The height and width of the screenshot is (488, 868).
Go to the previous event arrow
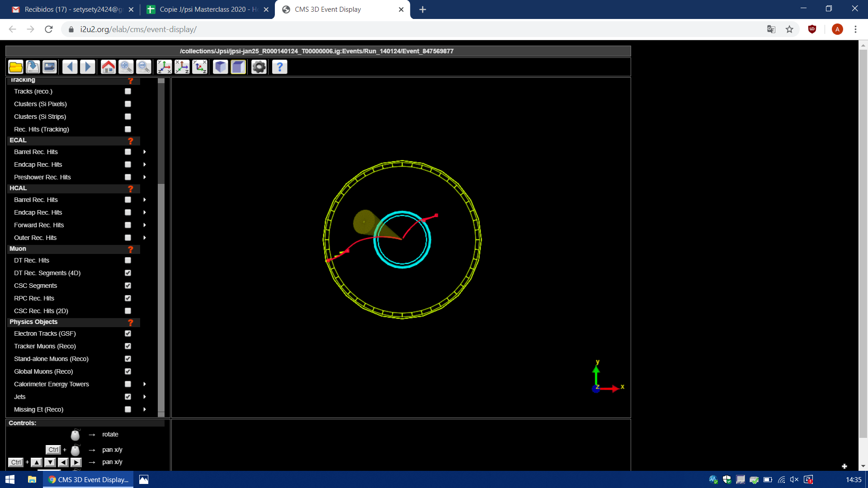[x=70, y=67]
